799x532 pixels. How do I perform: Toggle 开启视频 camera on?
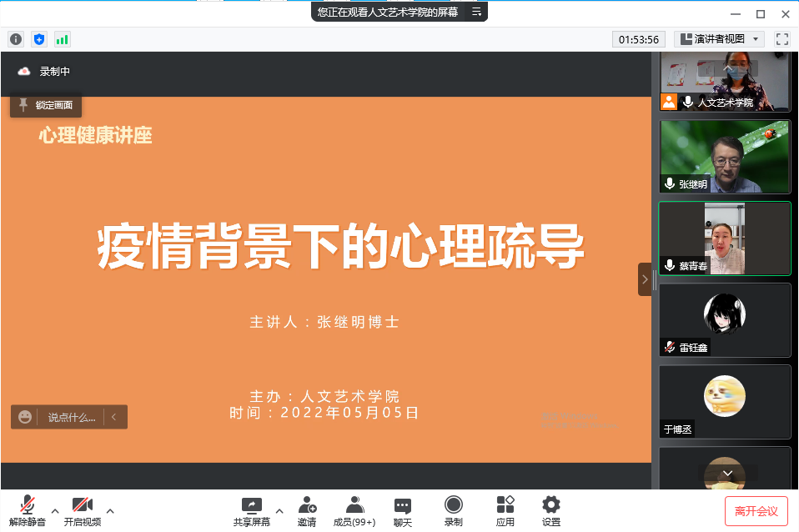83,510
